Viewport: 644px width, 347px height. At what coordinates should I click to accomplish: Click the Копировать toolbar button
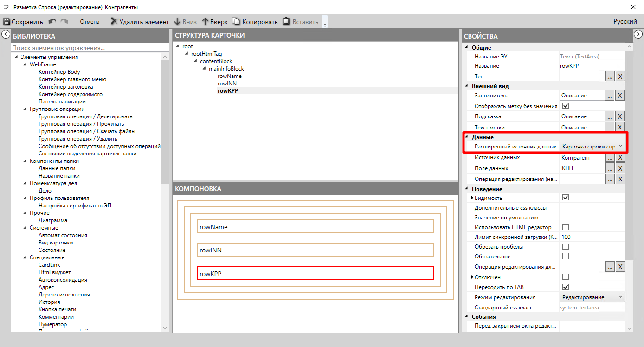coord(255,22)
